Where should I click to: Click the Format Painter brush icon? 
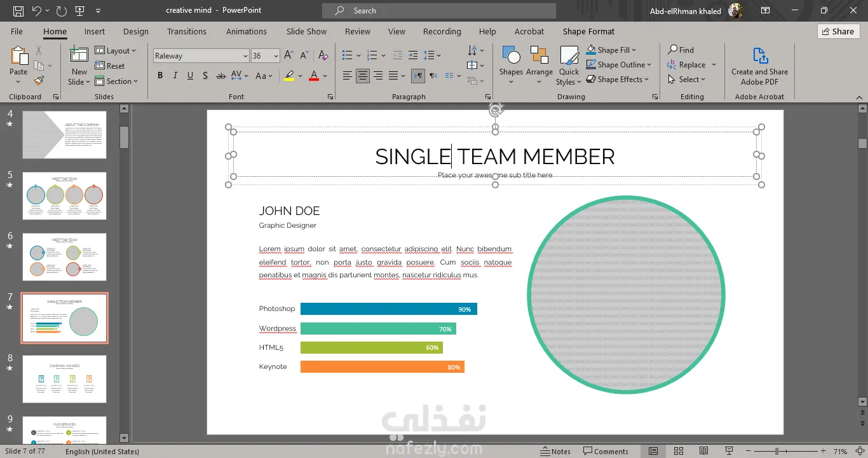click(x=39, y=81)
